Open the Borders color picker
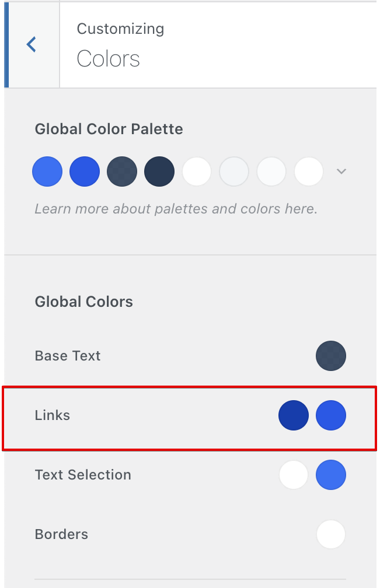 click(x=331, y=534)
